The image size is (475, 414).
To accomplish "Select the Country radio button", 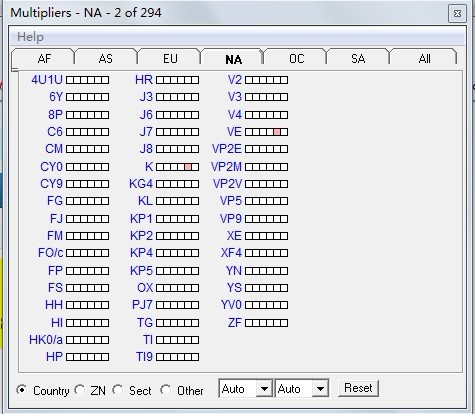I will (x=22, y=390).
